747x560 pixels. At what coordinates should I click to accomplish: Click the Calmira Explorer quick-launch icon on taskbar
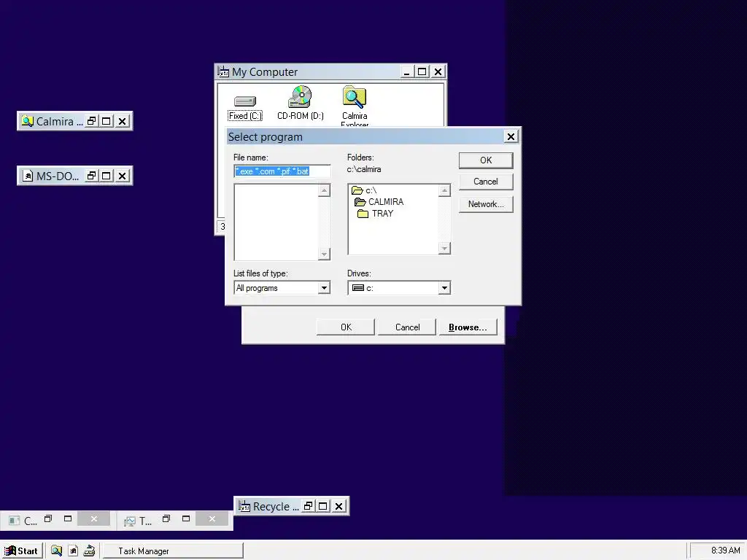(56, 551)
